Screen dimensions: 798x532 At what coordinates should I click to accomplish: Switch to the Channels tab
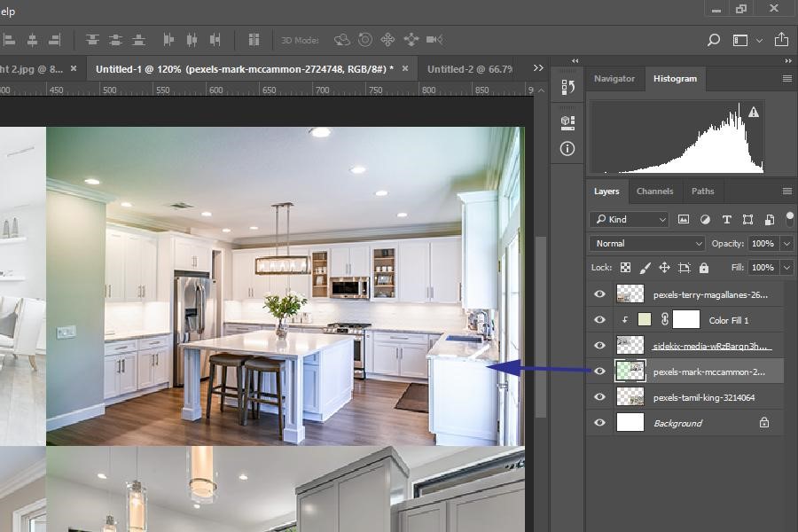[654, 191]
